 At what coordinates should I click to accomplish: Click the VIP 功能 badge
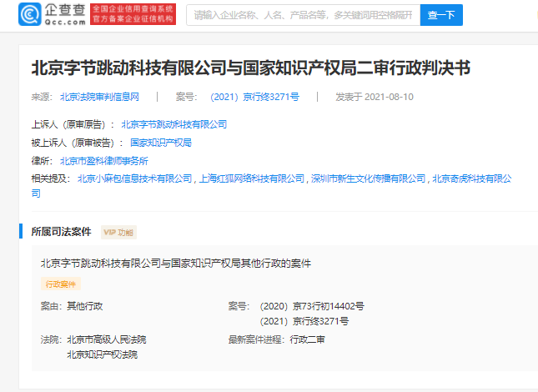(x=118, y=232)
